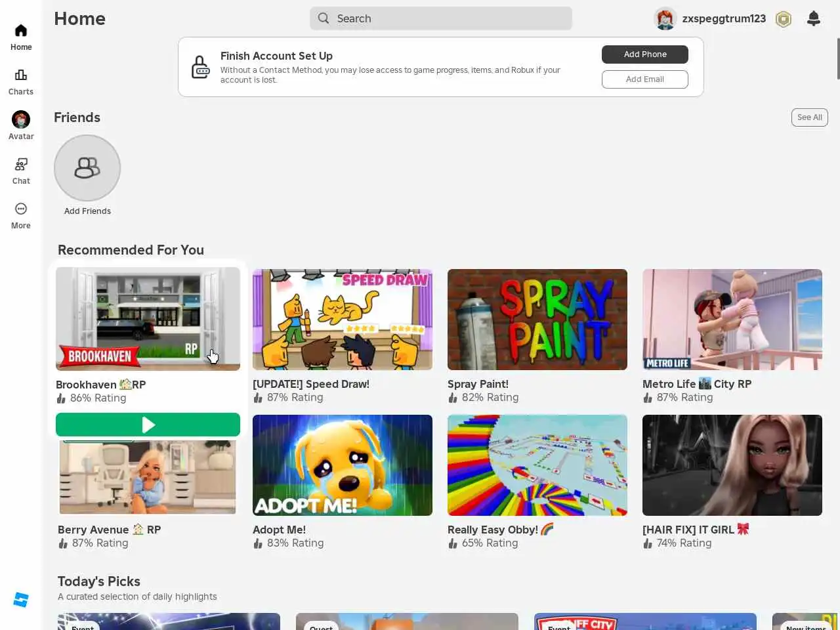840x630 pixels.
Task: Click the 65% Rating text under Obby
Action: [490, 543]
